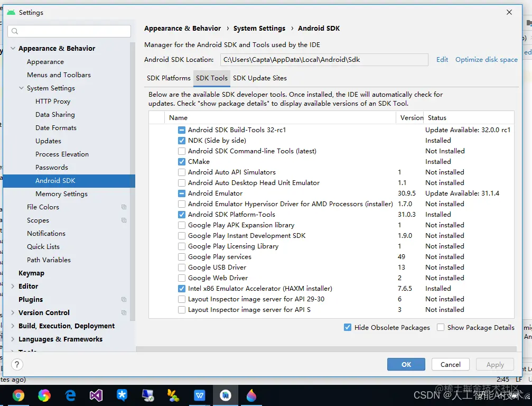The width and height of the screenshot is (532, 406).
Task: Click project-level icon beside Version Control
Action: point(124,312)
